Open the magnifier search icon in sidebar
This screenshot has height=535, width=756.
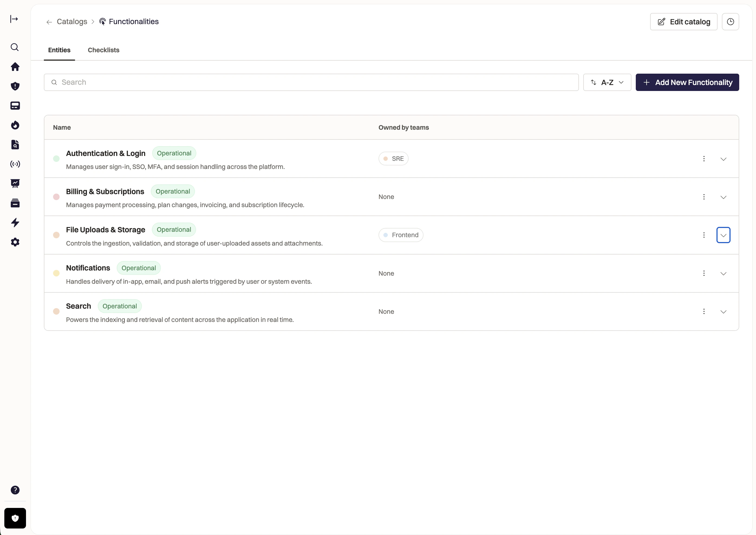pos(15,47)
